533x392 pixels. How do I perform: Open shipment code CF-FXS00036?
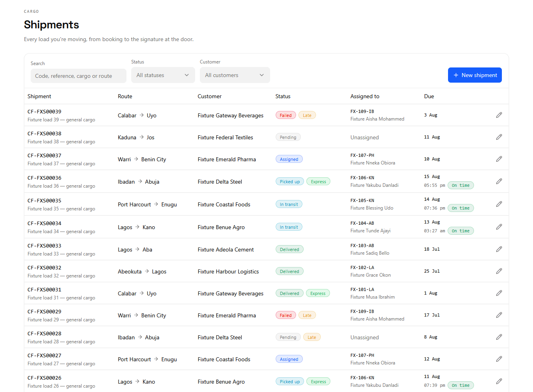(x=44, y=178)
